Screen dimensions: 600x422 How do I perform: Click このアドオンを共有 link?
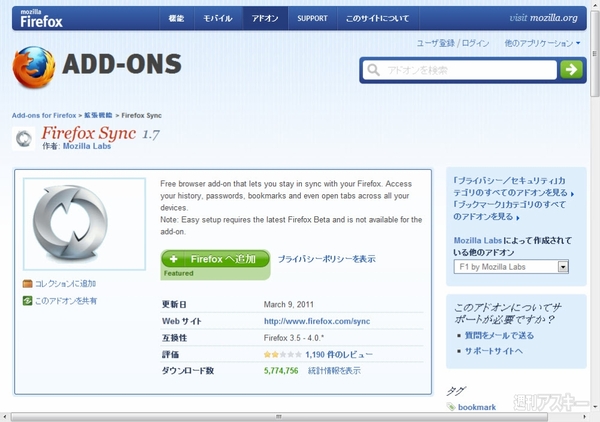click(x=66, y=301)
